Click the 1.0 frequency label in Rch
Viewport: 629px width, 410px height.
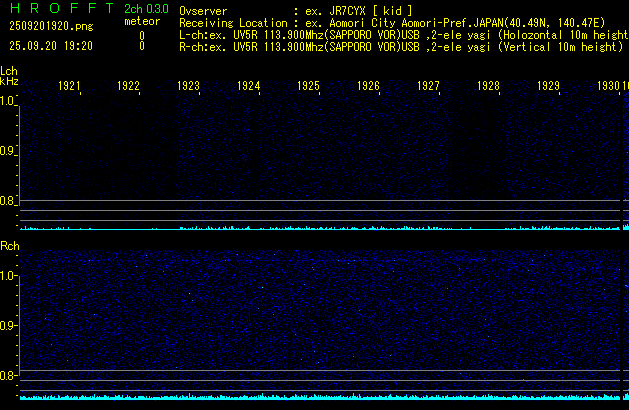(9, 275)
